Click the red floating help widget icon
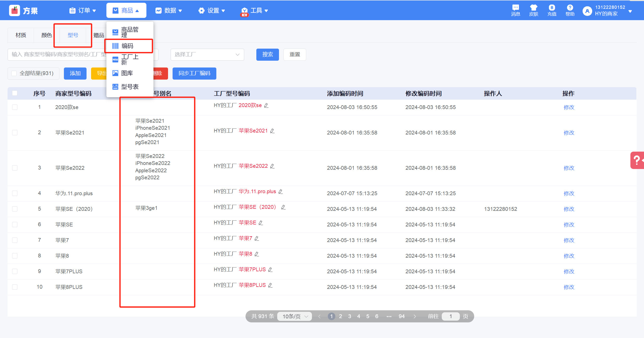Screen dimensions: 644x338 coord(637,160)
